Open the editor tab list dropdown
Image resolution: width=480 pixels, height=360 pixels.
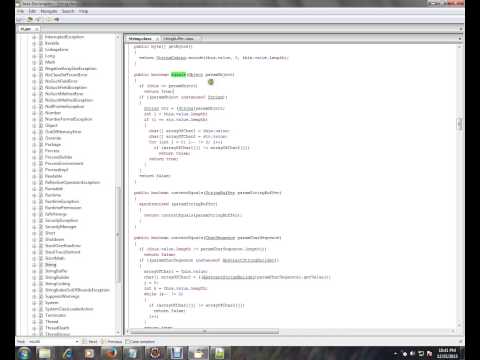[x=460, y=39]
